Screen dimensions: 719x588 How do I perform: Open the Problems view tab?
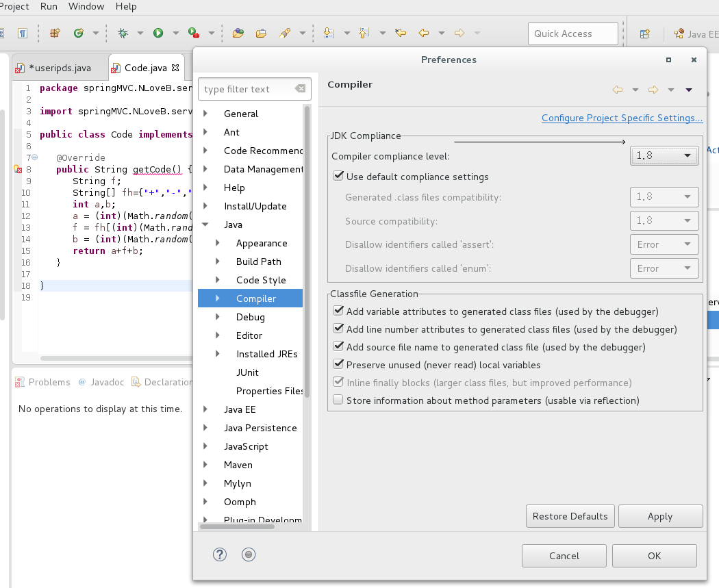tap(43, 382)
